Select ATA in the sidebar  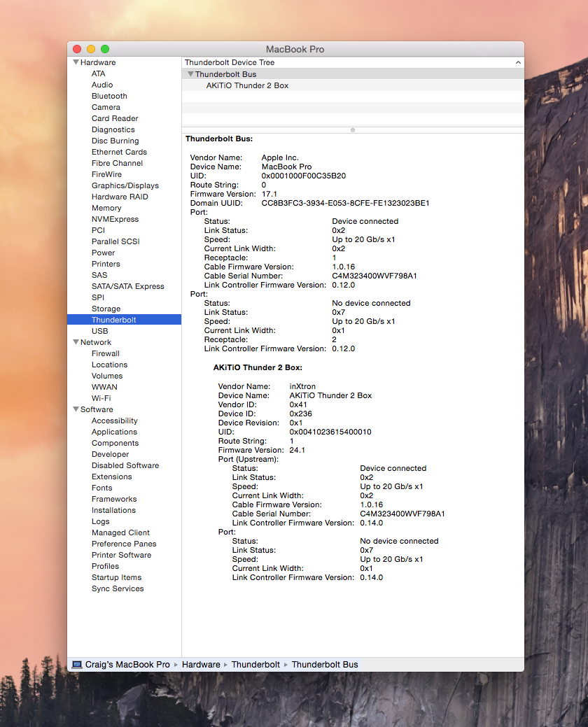(x=98, y=73)
